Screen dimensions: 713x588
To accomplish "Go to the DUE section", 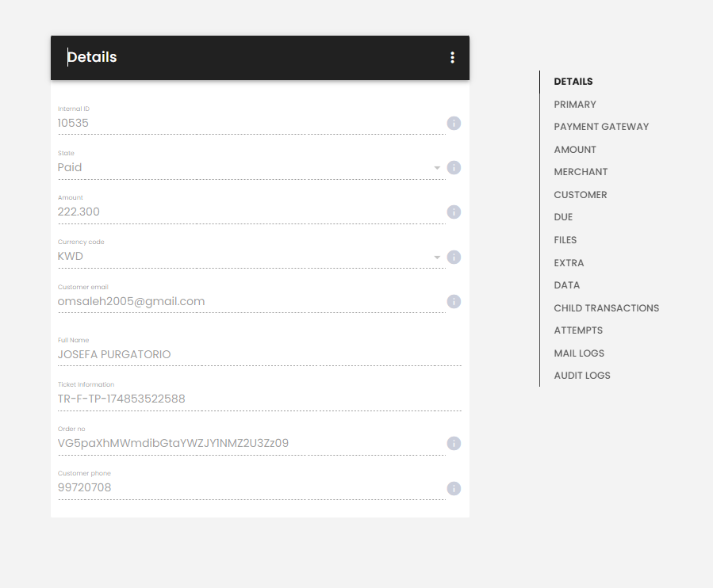I will tap(563, 217).
